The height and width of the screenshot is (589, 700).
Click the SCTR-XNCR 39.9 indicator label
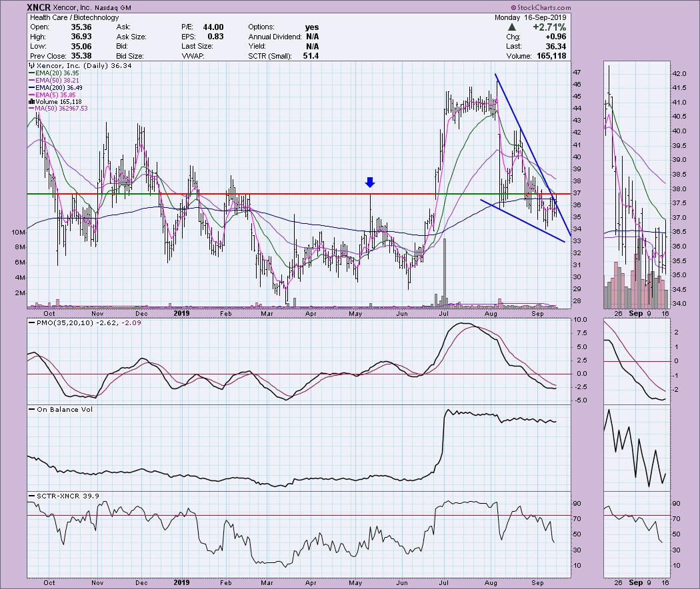tap(68, 496)
